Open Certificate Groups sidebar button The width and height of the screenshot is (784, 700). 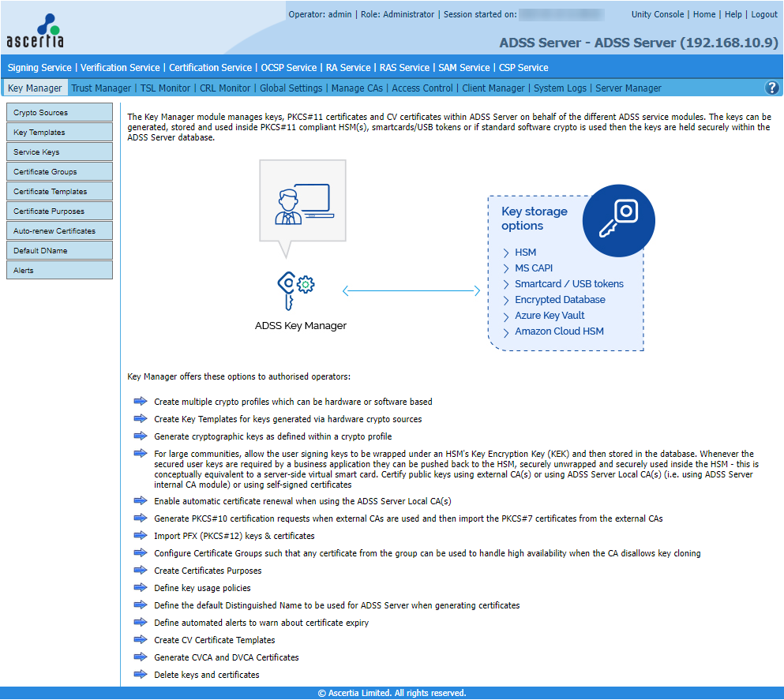point(59,171)
